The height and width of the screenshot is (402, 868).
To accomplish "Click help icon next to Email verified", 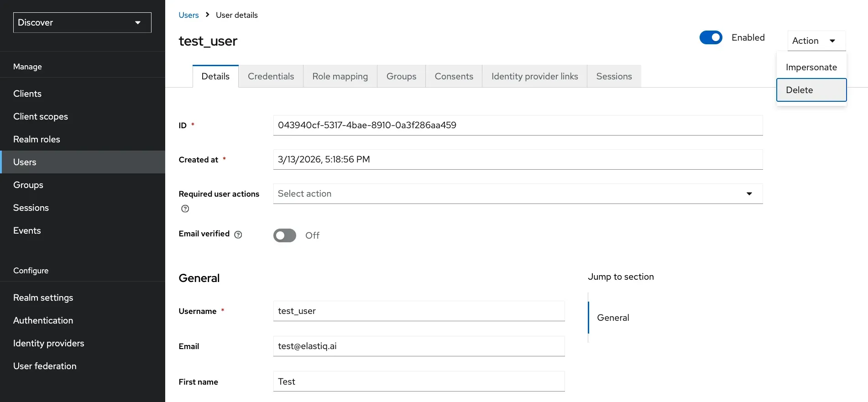I will (x=238, y=235).
